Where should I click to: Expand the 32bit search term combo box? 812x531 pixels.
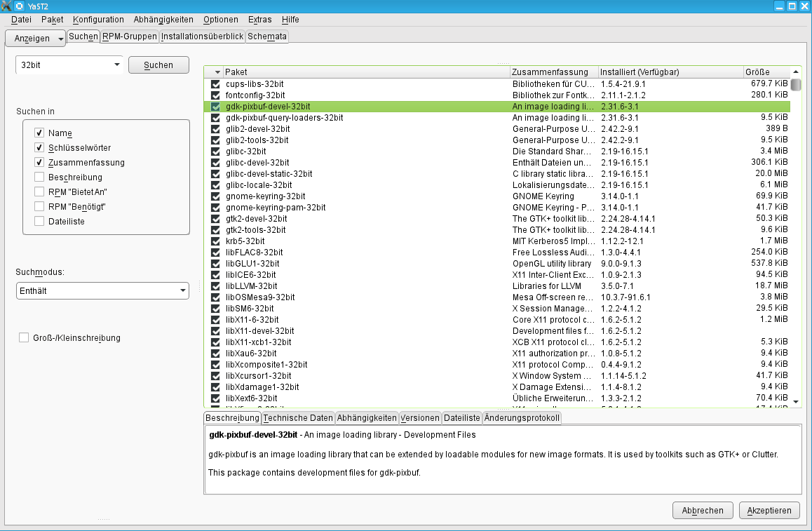coord(116,65)
